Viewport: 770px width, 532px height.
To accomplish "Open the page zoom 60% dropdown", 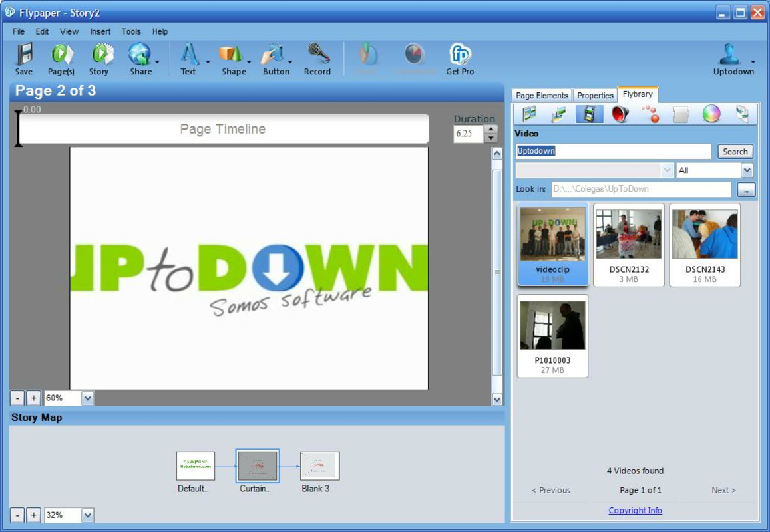I will click(87, 398).
